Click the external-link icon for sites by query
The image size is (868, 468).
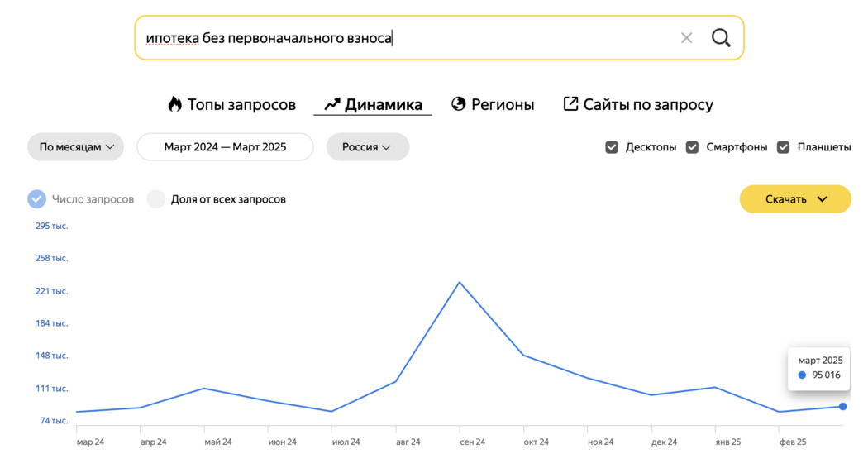(x=570, y=103)
